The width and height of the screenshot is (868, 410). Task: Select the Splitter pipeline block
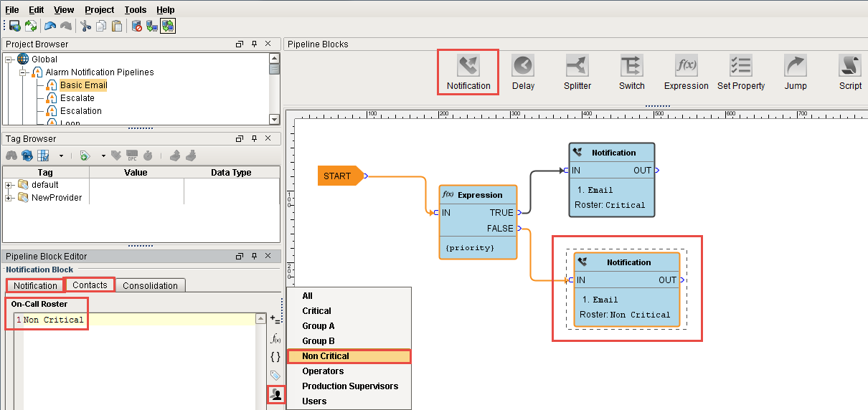[577, 72]
